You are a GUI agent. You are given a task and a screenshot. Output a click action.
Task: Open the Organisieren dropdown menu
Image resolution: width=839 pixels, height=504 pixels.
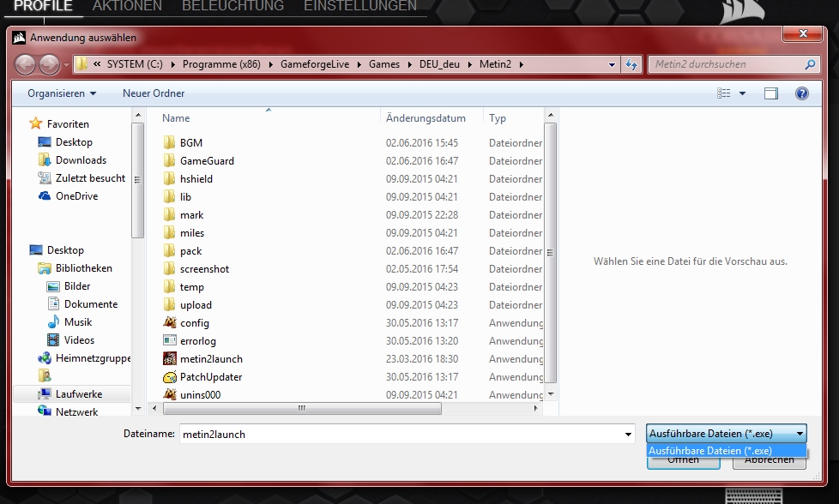(62, 93)
